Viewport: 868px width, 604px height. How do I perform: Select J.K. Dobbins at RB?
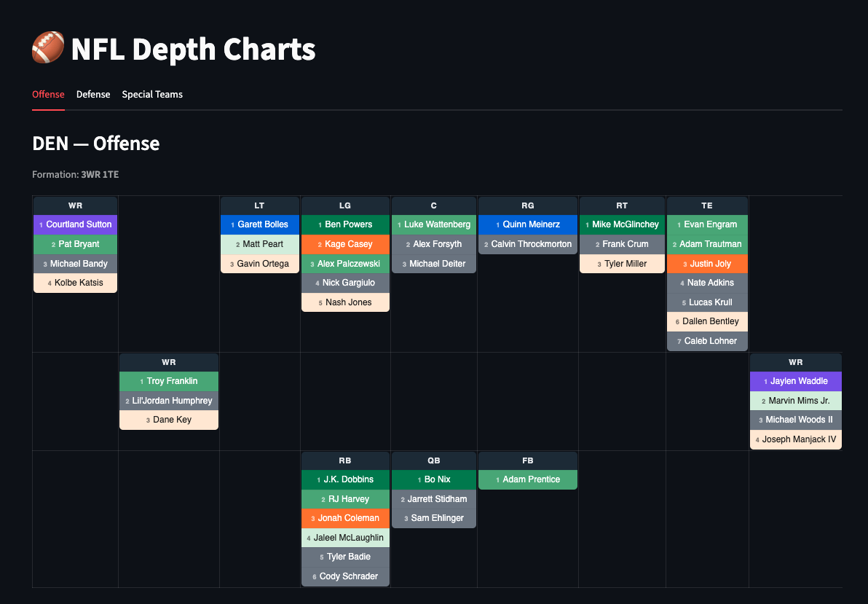(345, 479)
